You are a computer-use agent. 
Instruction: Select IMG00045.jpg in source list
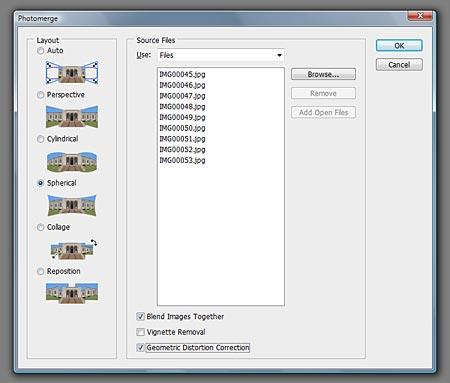click(x=182, y=74)
